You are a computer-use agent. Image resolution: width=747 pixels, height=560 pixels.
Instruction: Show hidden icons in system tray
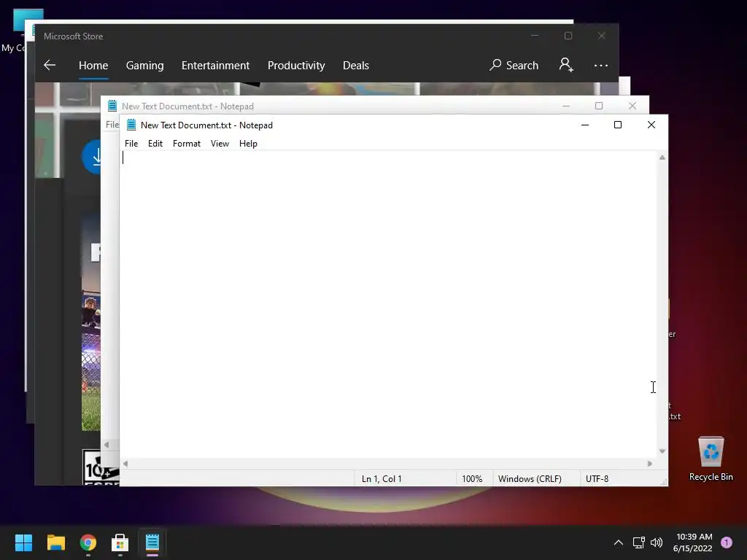point(619,542)
